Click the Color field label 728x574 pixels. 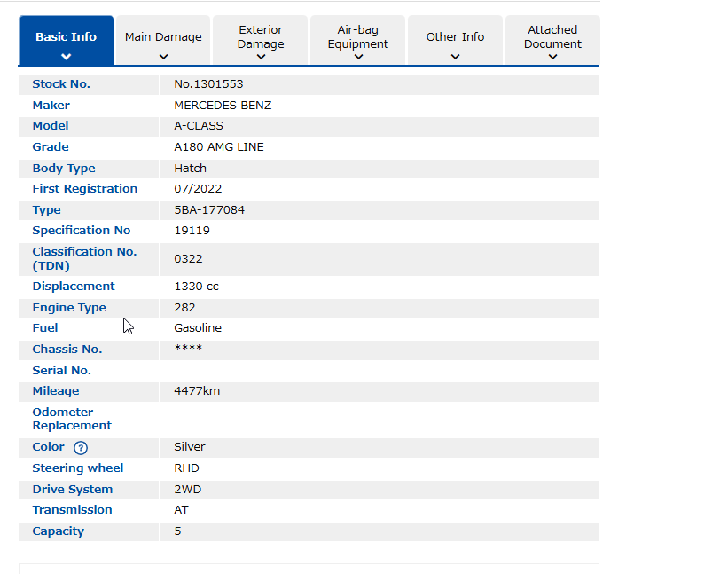click(48, 447)
